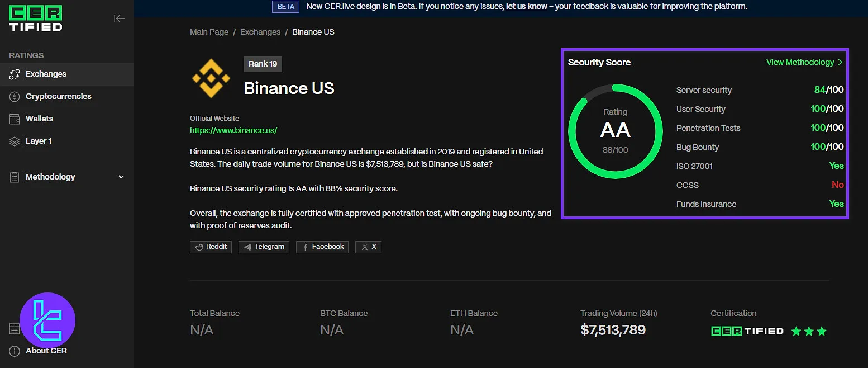The width and height of the screenshot is (868, 368).
Task: Open Cryptocurrencies ratings in the sidebar
Action: [x=67, y=96]
